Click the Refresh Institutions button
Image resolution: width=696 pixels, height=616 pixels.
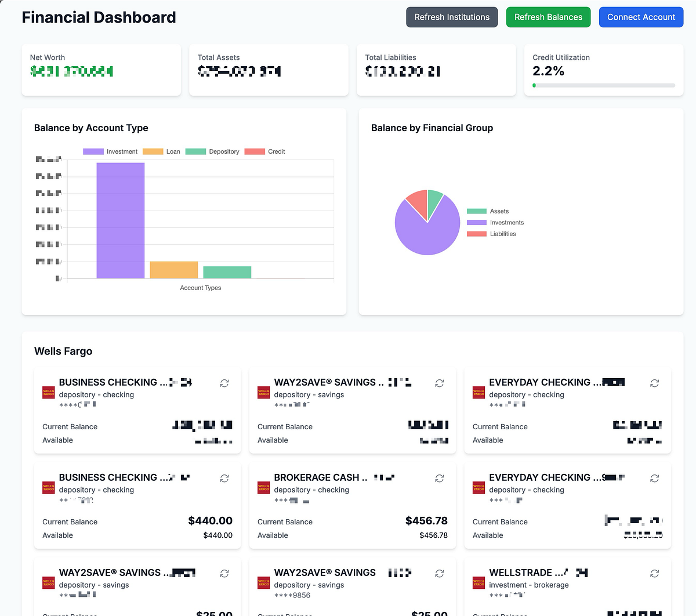[452, 17]
